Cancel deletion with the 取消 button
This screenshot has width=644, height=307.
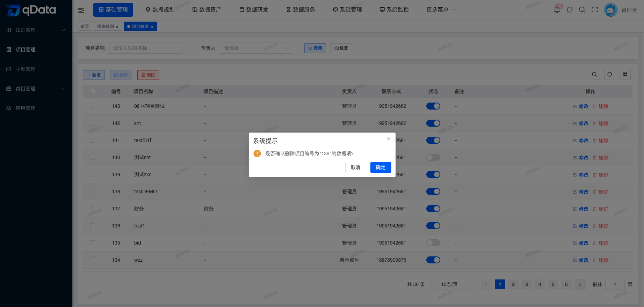coord(355,167)
